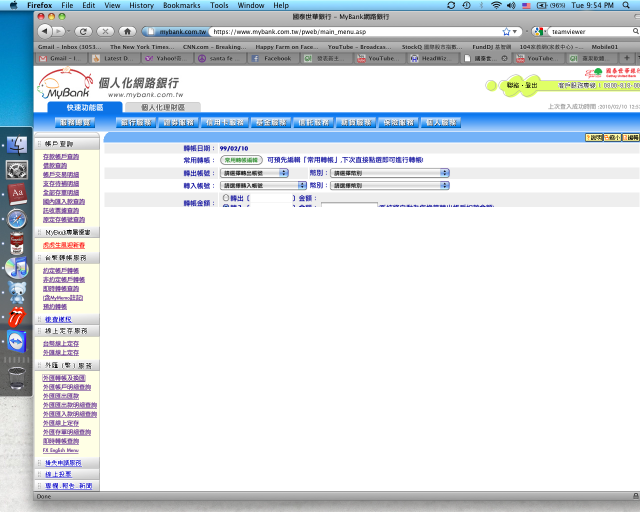Open System Preferences gear in the dock
This screenshot has width=640, height=512.
click(x=17, y=169)
